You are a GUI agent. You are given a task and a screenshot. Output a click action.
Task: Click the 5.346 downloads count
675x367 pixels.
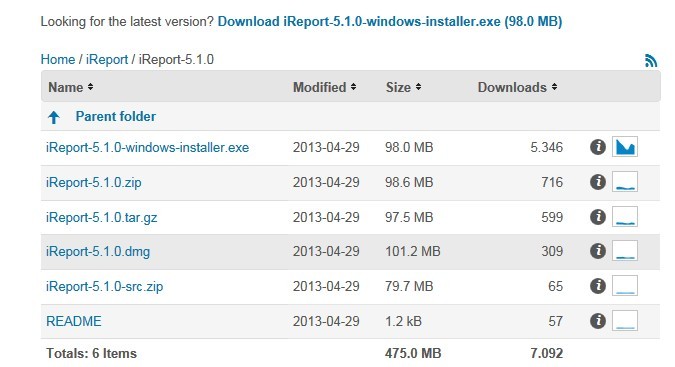point(547,148)
